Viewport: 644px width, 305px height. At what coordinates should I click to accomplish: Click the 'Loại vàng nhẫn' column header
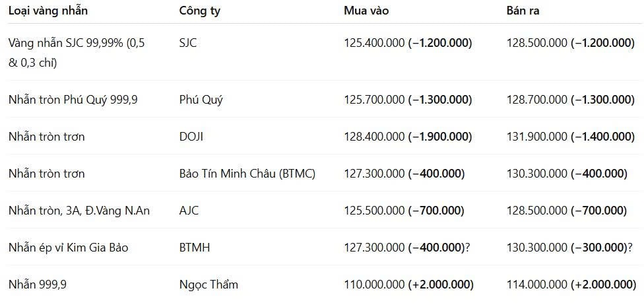pos(48,11)
